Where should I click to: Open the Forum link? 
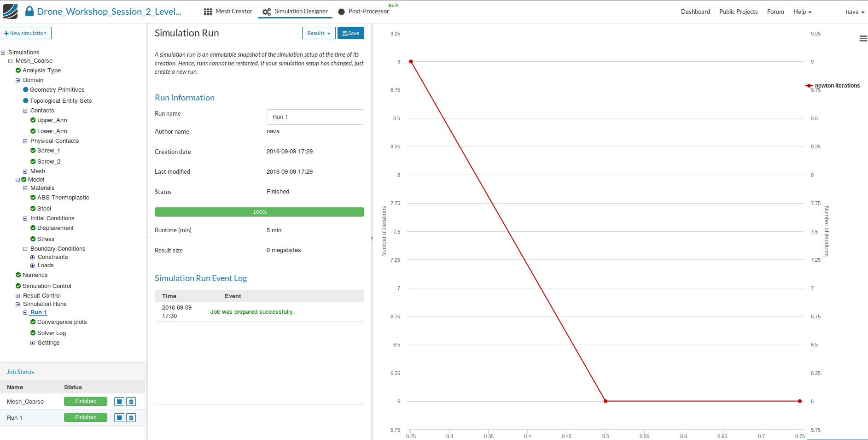coord(775,12)
